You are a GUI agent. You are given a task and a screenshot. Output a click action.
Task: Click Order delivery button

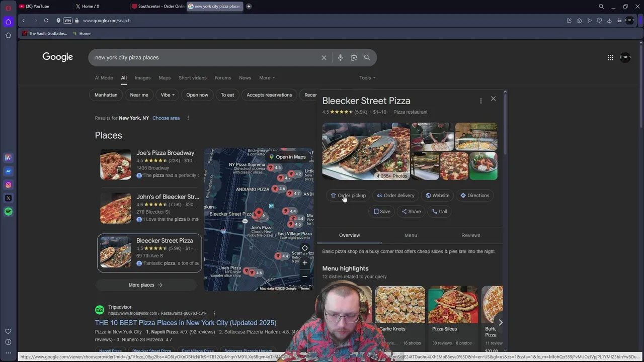coord(395,196)
